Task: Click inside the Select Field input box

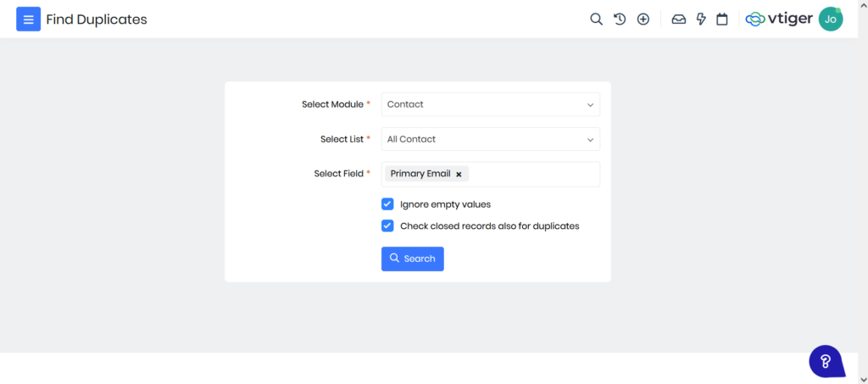Action: click(534, 175)
